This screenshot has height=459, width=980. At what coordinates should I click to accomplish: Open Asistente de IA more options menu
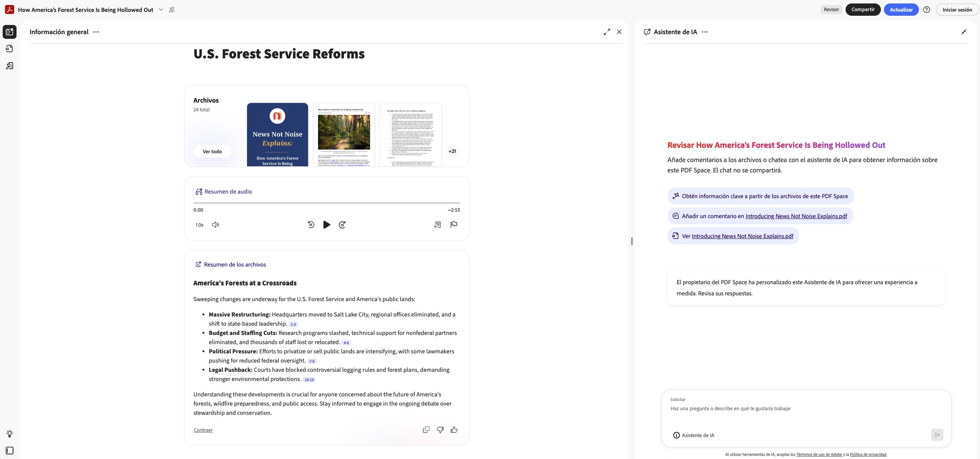(705, 32)
